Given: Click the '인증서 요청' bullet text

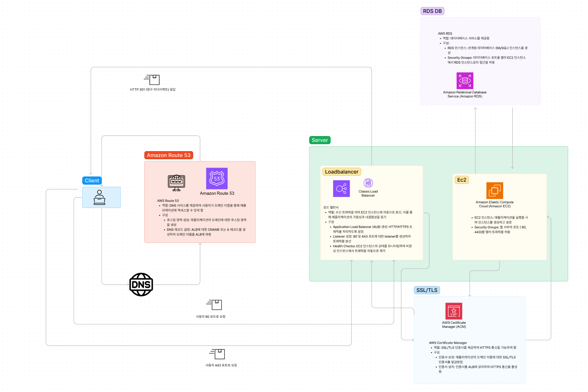Looking at the screenshot, I should (x=477, y=360).
